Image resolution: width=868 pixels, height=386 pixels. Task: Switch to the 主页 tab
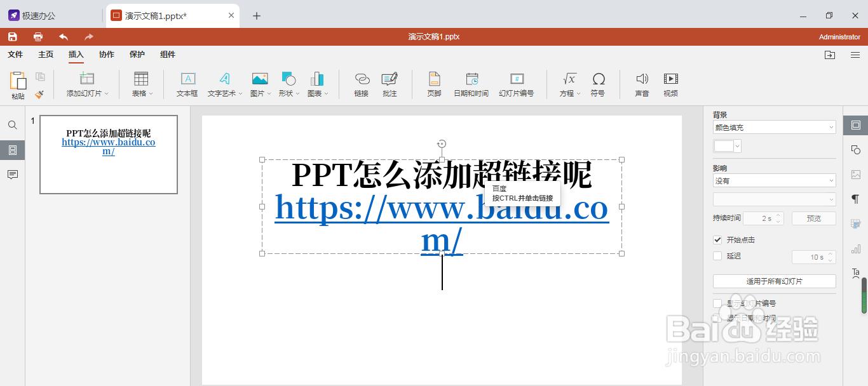(46, 55)
